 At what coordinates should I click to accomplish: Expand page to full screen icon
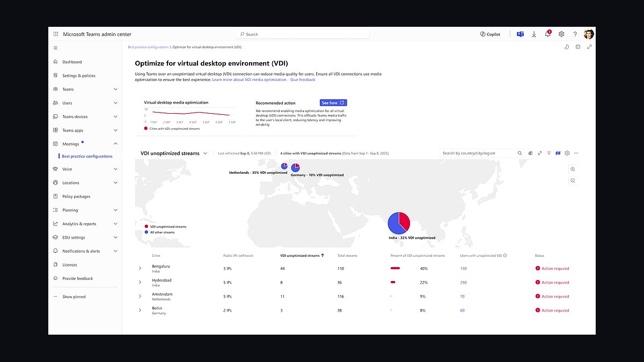(589, 47)
